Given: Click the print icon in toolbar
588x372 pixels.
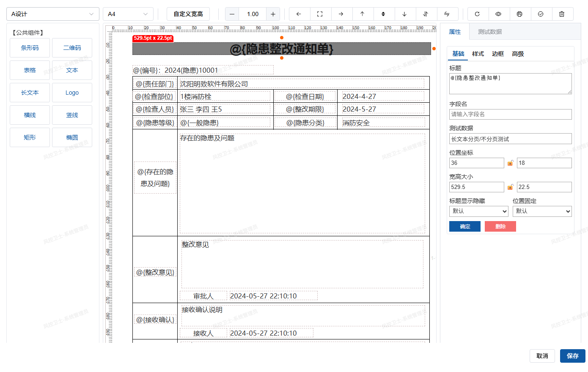Looking at the screenshot, I should [x=519, y=14].
